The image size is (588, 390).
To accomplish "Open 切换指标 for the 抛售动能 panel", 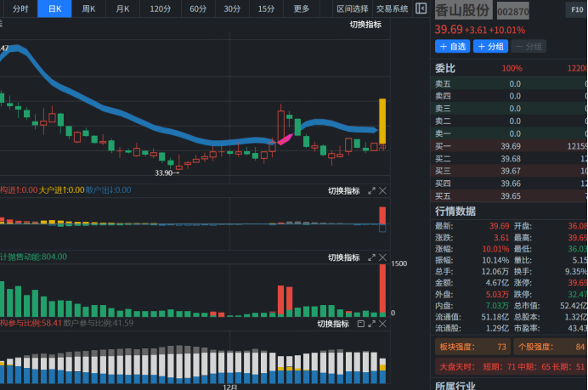I will tap(344, 257).
